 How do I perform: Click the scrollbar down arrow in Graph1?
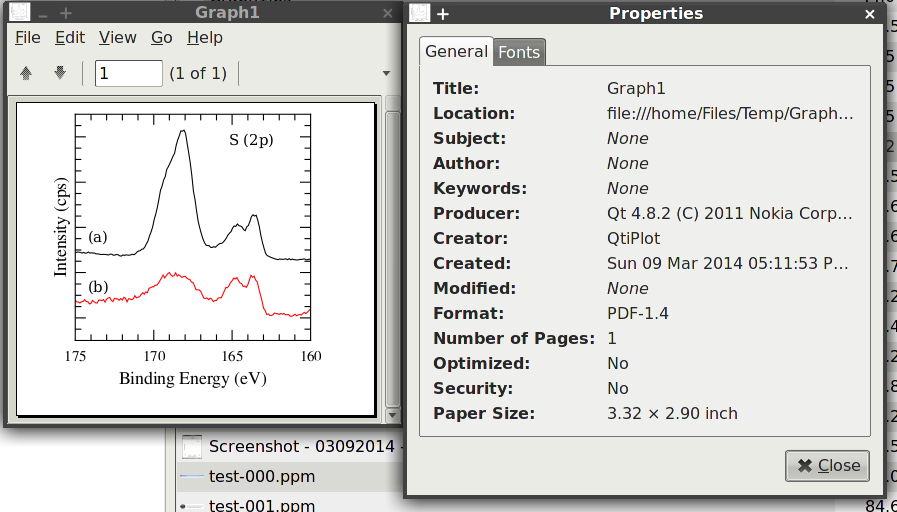pyautogui.click(x=392, y=414)
